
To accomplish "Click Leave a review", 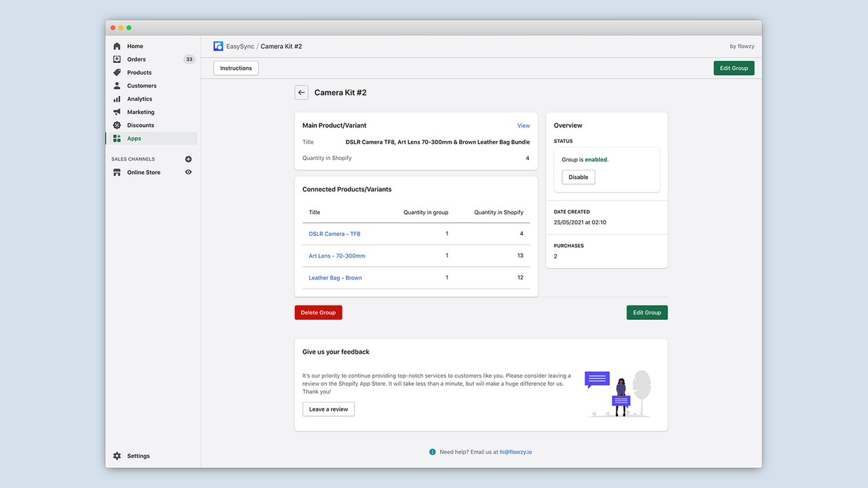I will pos(328,409).
